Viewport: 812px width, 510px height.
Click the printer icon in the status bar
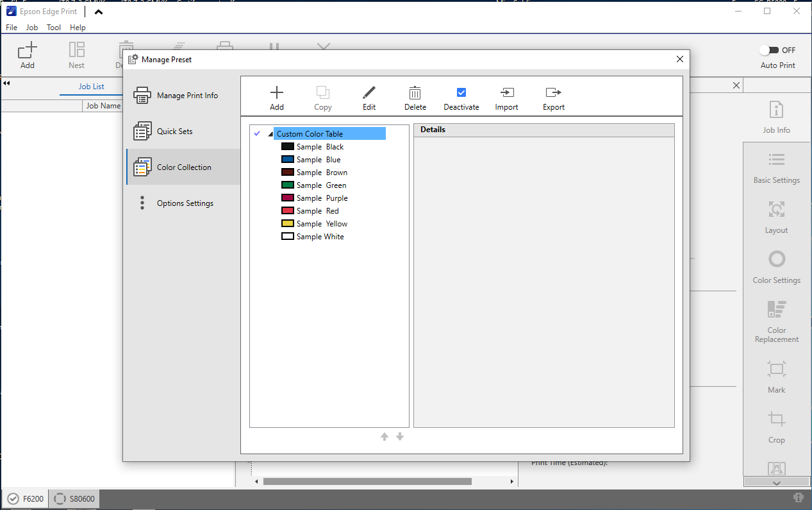click(x=799, y=498)
